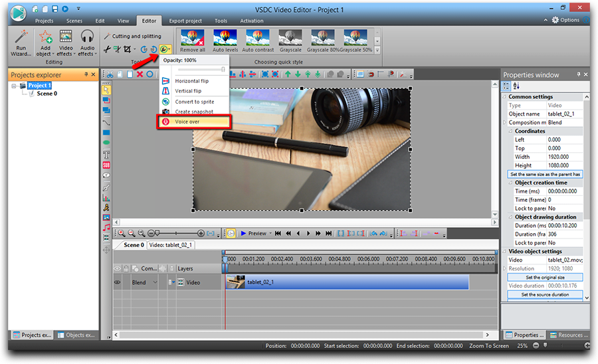
Task: Click the cut-out scissors tool icon
Action: (x=117, y=49)
